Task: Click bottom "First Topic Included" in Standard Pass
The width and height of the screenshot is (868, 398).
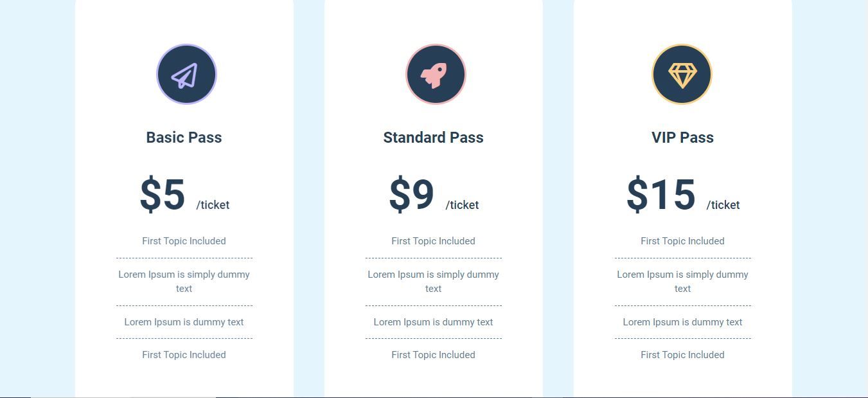Action: click(433, 355)
